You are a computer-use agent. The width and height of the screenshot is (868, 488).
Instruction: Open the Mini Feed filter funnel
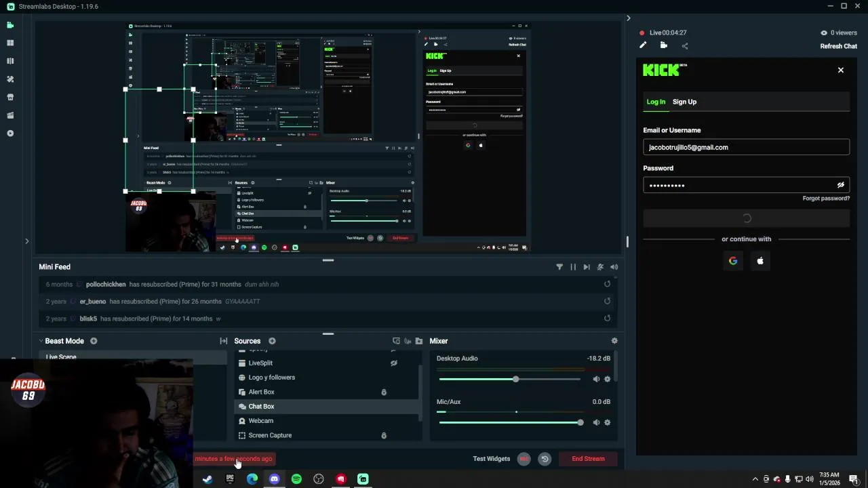coord(559,267)
